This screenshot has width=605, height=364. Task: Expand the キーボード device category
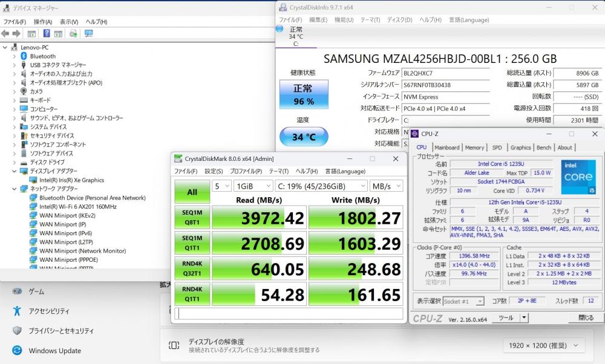tap(14, 100)
